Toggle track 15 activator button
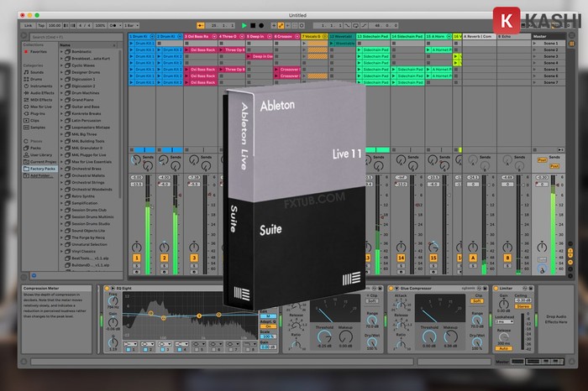 433,258
